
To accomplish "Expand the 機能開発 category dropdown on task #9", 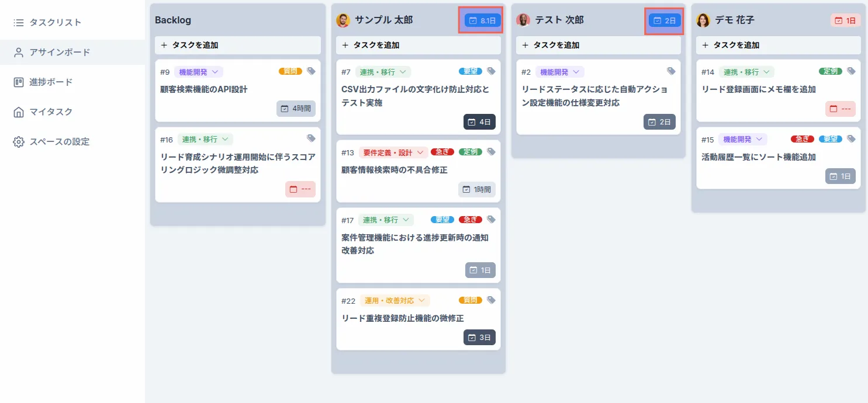I will pos(198,71).
